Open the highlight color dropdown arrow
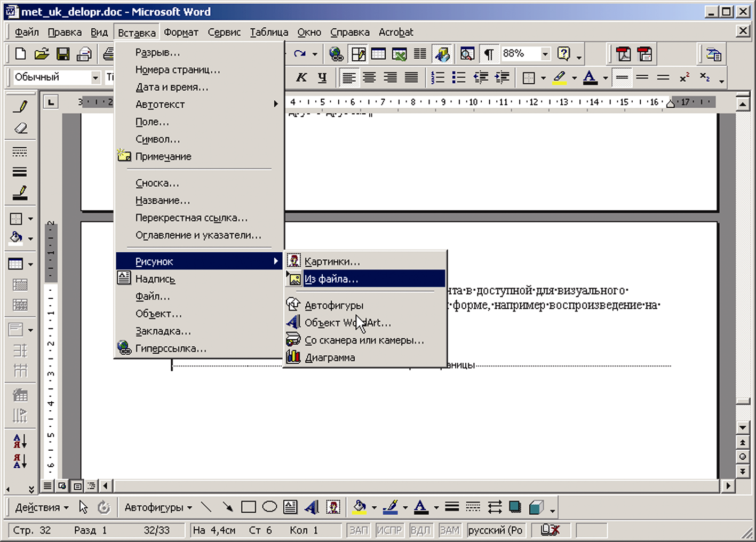This screenshot has height=542, width=756. (x=574, y=78)
